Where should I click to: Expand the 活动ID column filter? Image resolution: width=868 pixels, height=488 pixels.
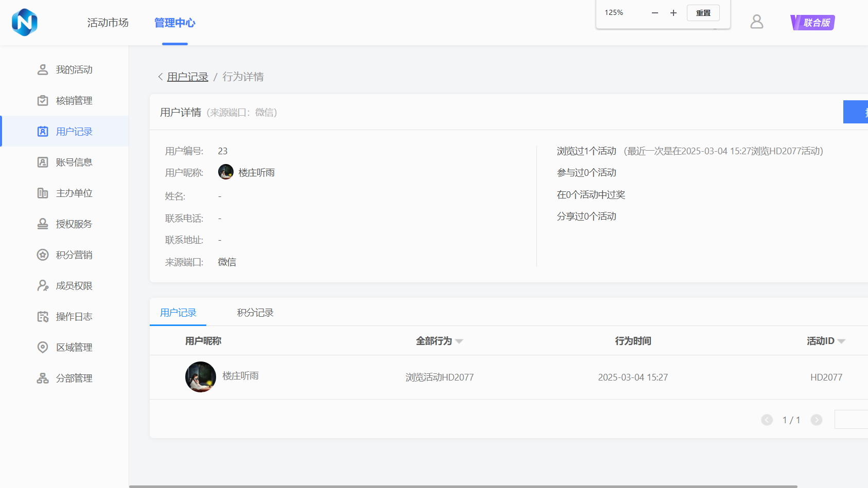coord(841,341)
